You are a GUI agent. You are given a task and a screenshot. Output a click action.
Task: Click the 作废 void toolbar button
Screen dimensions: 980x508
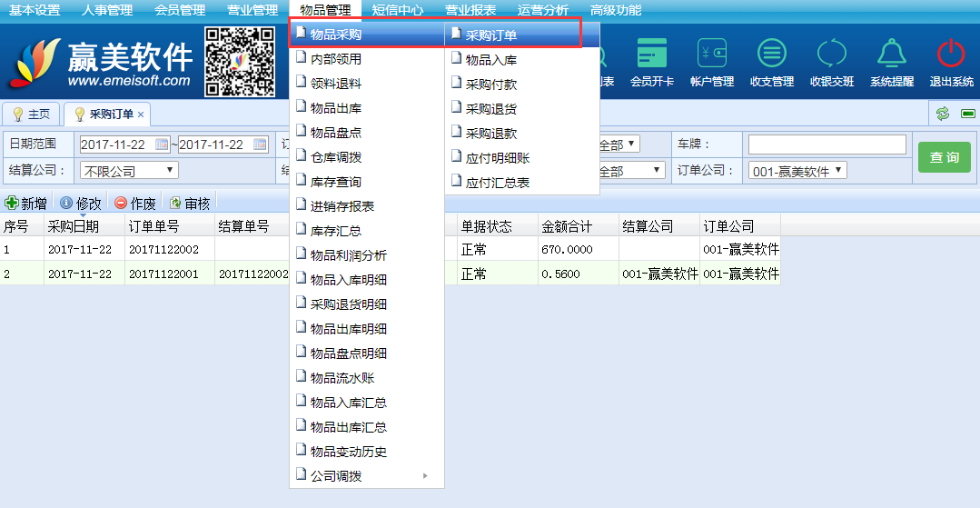[x=135, y=203]
